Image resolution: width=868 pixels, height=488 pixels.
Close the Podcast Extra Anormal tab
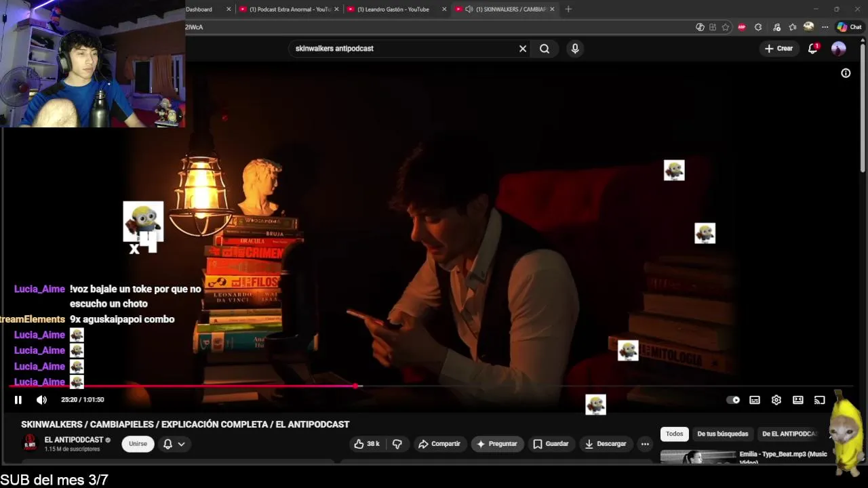point(336,9)
